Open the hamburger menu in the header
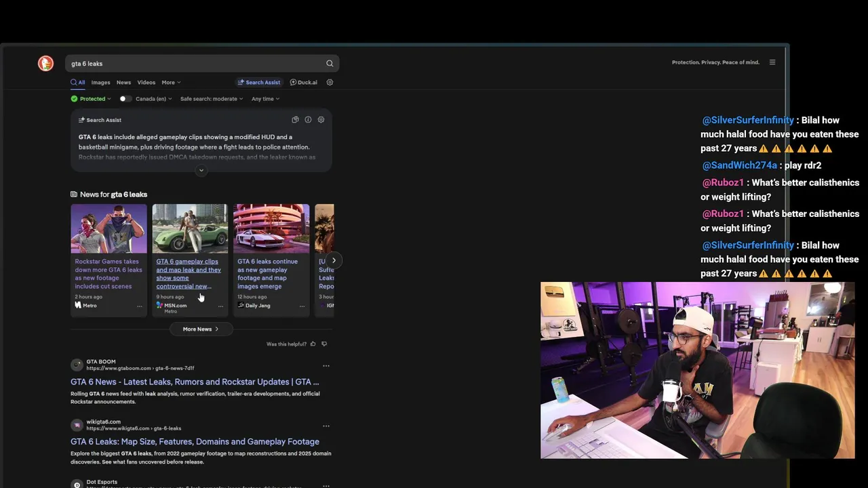This screenshot has height=488, width=868. (772, 62)
